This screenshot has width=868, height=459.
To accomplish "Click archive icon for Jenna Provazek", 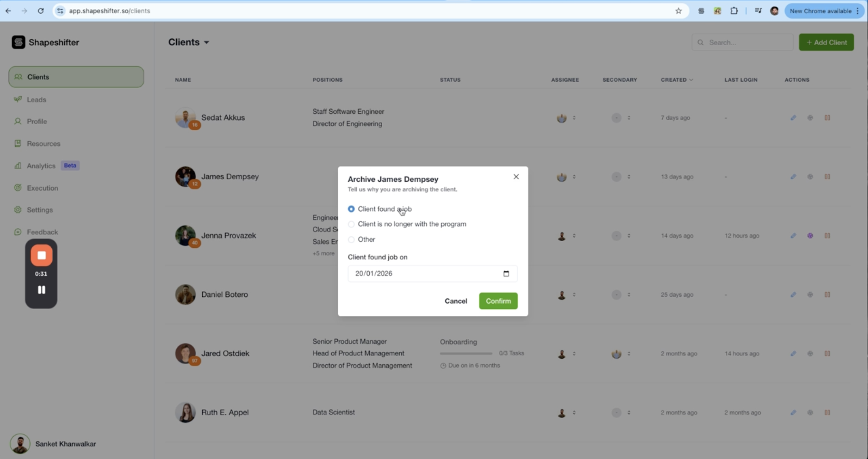I will point(827,236).
